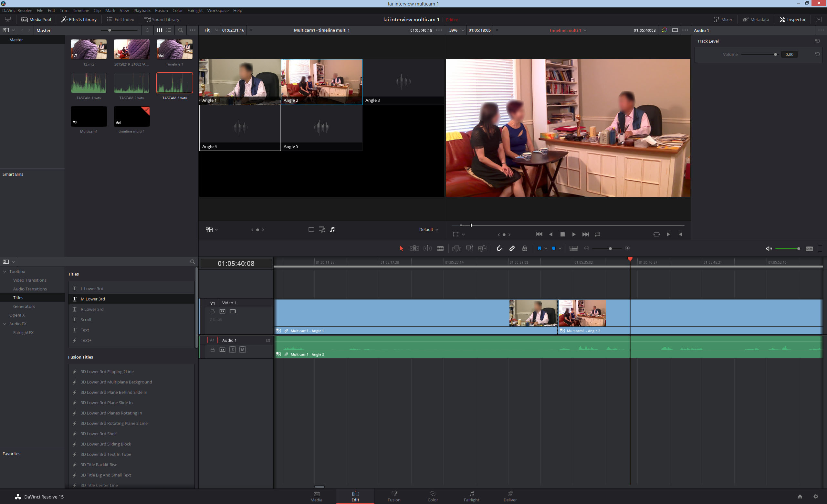Click the Insert Clip icon
The height and width of the screenshot is (504, 827).
456,248
